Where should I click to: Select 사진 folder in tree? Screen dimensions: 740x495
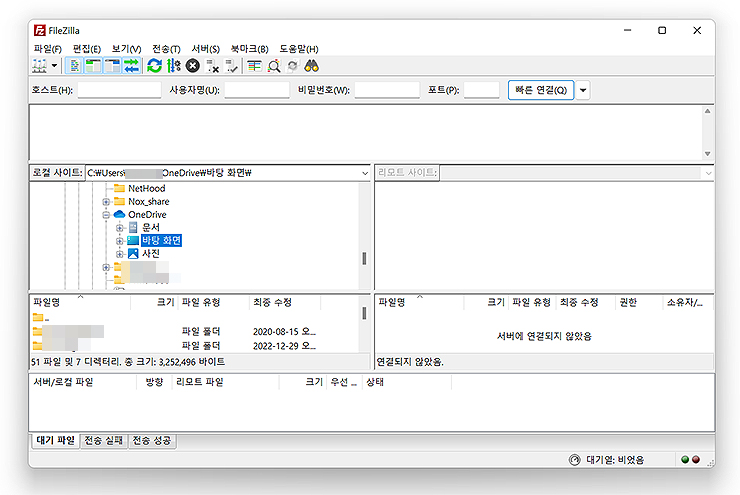point(151,254)
